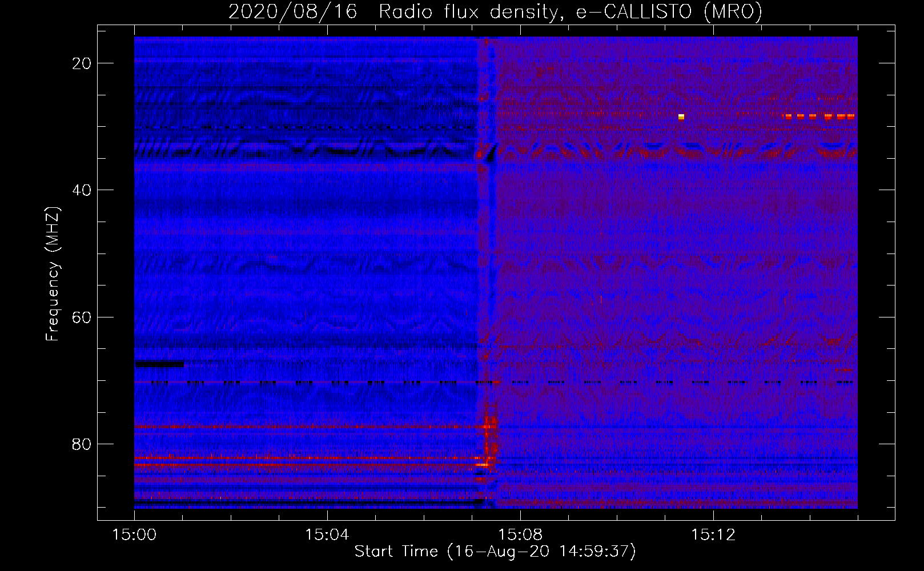
Task: Click the '15:12' time tick label
Action: pyautogui.click(x=713, y=534)
